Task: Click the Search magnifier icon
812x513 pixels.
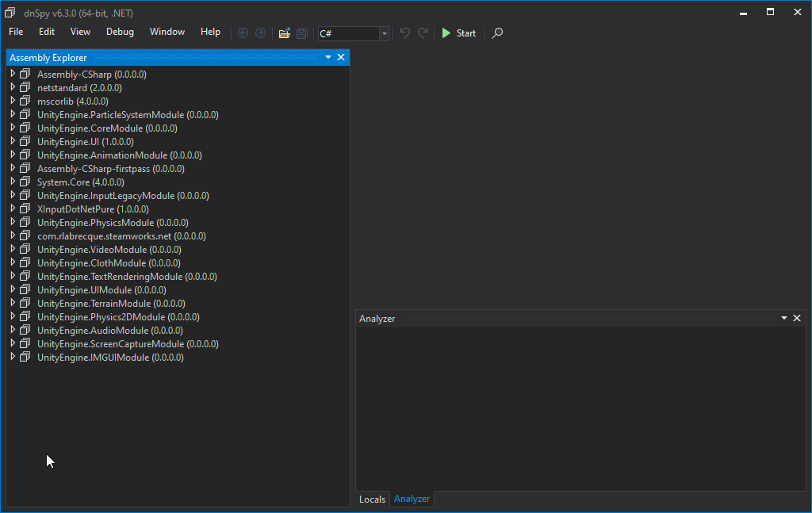Action: [x=497, y=33]
